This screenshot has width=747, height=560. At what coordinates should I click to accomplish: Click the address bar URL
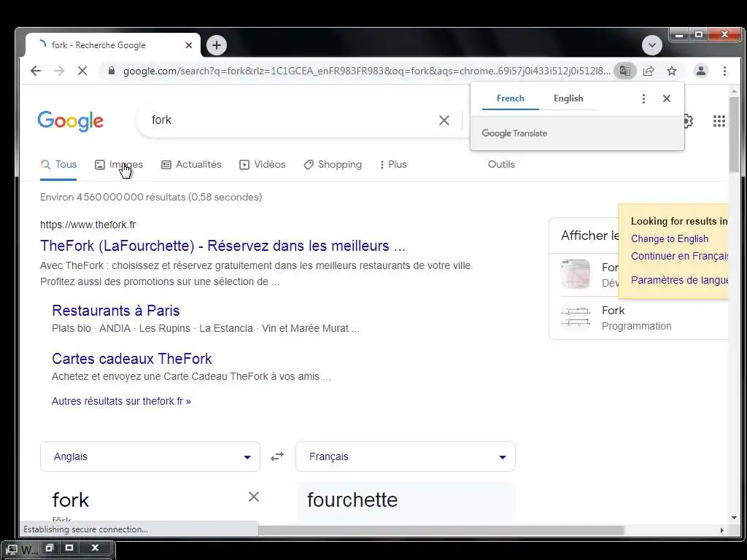click(366, 71)
